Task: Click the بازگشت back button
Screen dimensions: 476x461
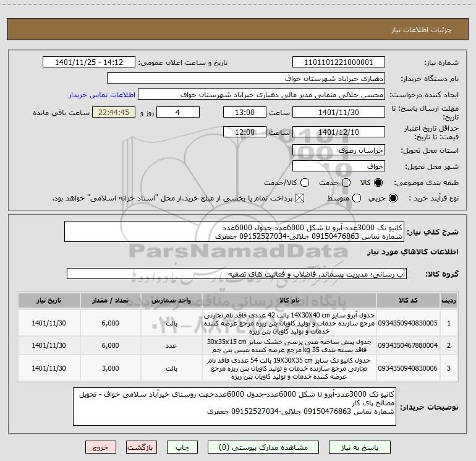Action: (142, 447)
